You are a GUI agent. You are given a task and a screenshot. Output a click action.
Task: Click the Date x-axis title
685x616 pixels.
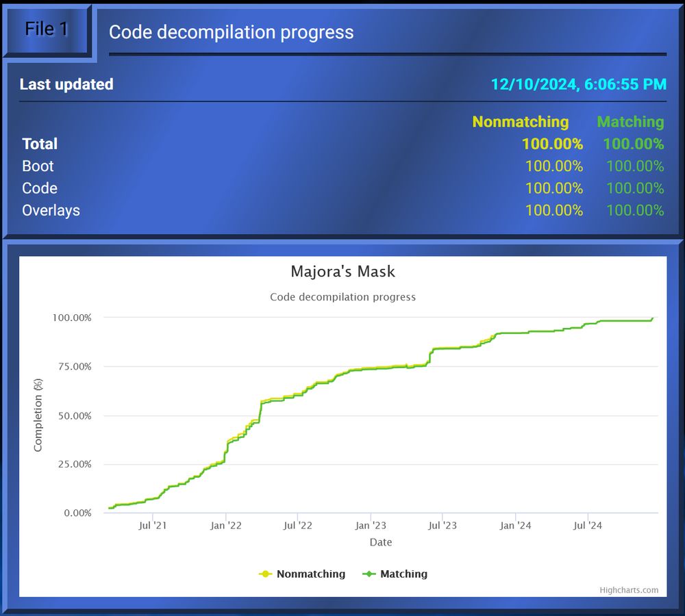[381, 542]
